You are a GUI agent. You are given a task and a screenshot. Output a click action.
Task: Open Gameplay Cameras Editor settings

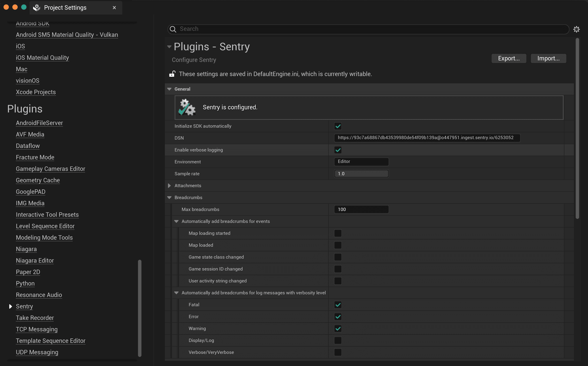pos(51,169)
